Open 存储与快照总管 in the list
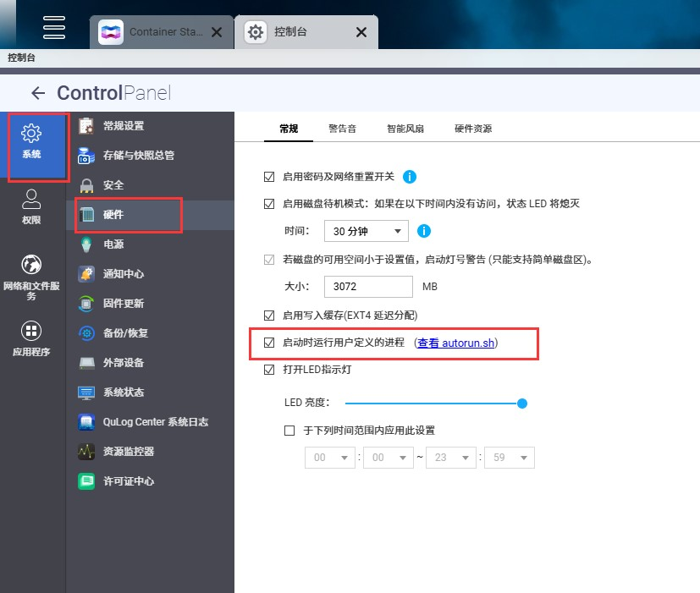700x593 pixels. click(138, 156)
